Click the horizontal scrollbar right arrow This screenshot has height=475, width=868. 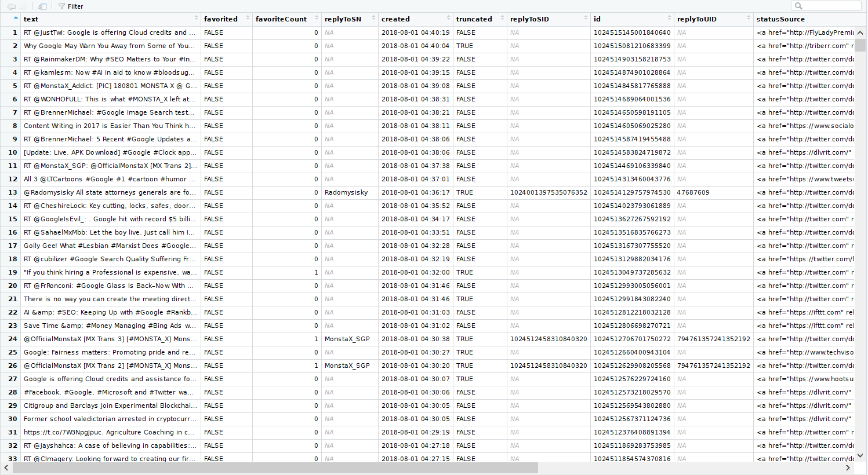pyautogui.click(x=848, y=467)
